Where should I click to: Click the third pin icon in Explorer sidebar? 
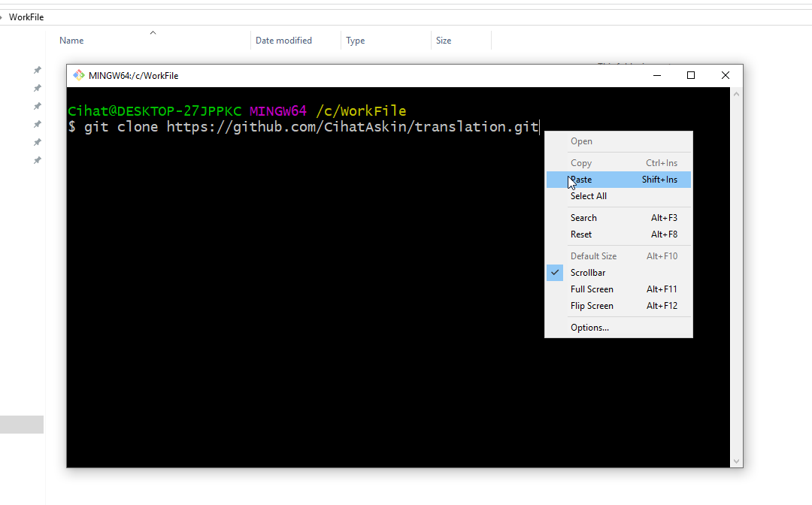[x=38, y=106]
